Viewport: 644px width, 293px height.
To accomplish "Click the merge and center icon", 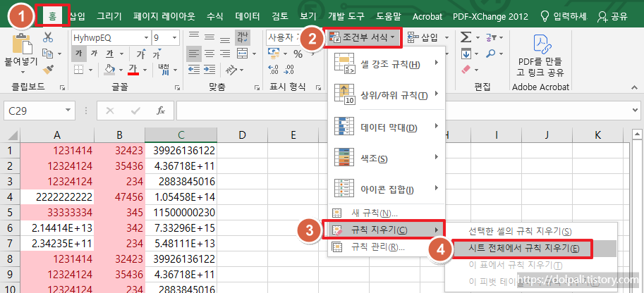I will click(243, 54).
